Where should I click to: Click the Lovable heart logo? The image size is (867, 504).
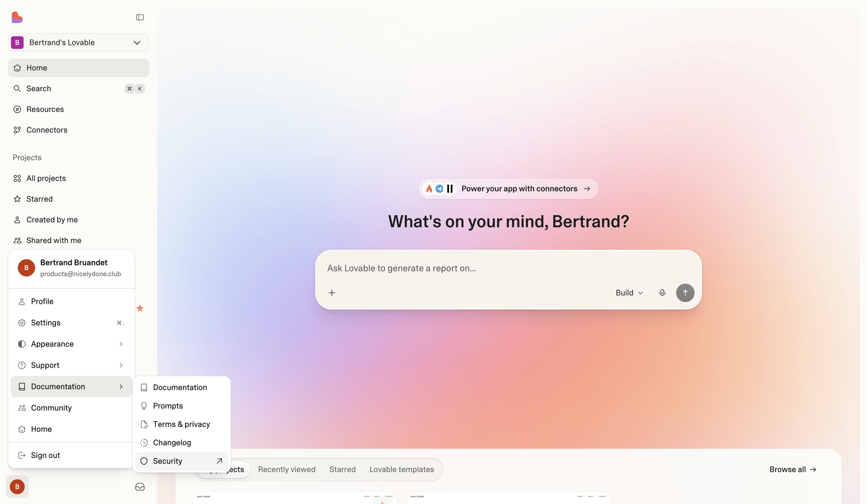tap(17, 17)
